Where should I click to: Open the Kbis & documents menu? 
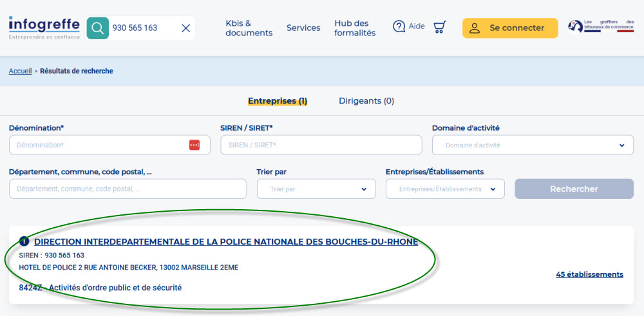[x=249, y=28]
